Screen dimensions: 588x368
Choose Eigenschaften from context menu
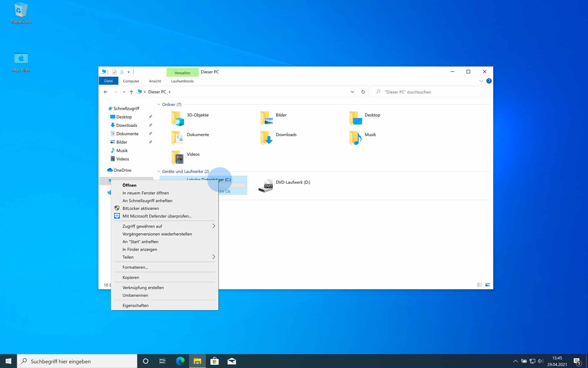click(x=165, y=305)
